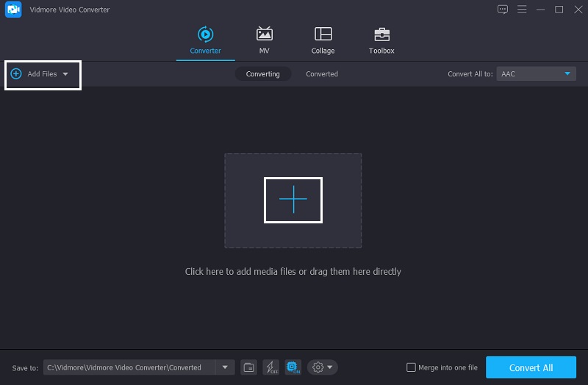
Task: Open the gear settings dropdown
Action: click(323, 367)
